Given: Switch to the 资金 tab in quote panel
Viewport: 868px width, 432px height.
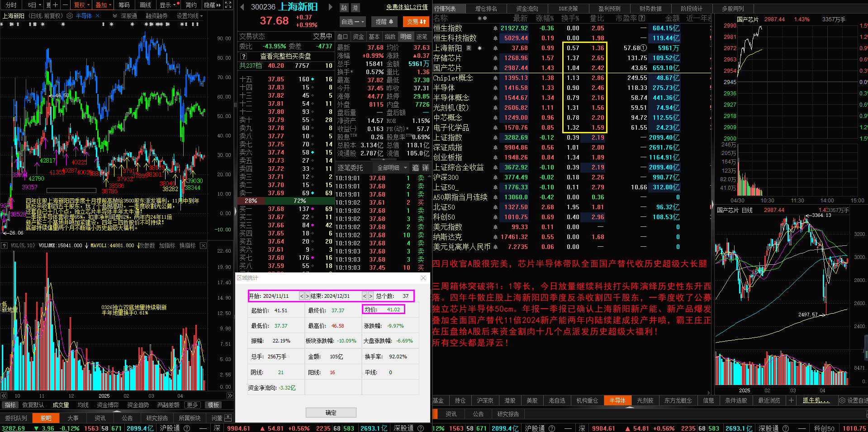Looking at the screenshot, I should [x=358, y=37].
